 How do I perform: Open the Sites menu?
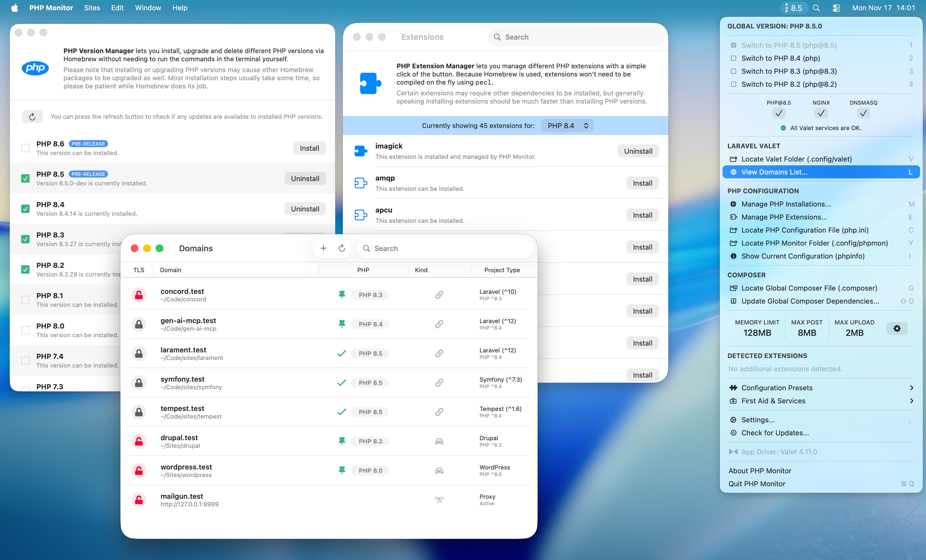[92, 8]
